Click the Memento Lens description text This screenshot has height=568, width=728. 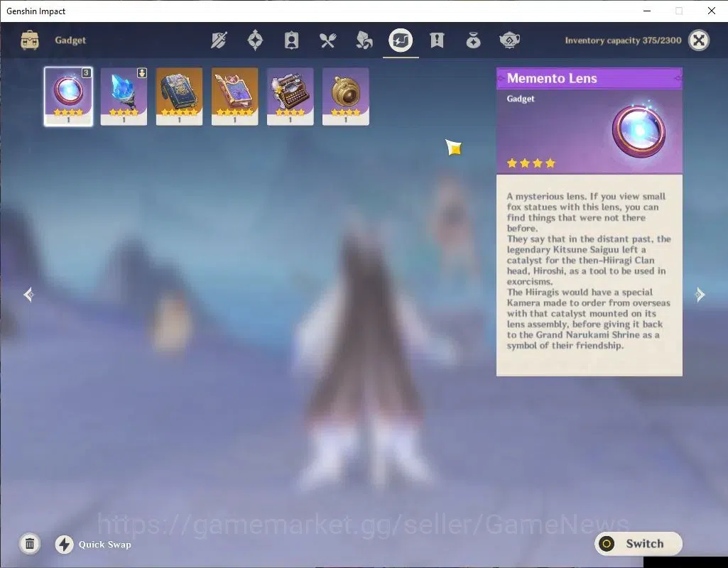pos(589,271)
